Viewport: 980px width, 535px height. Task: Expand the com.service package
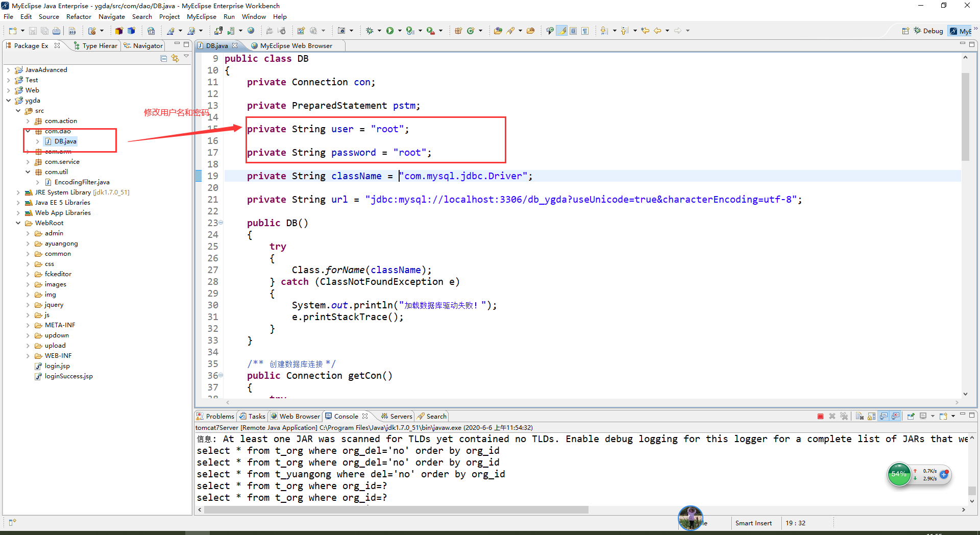(28, 162)
